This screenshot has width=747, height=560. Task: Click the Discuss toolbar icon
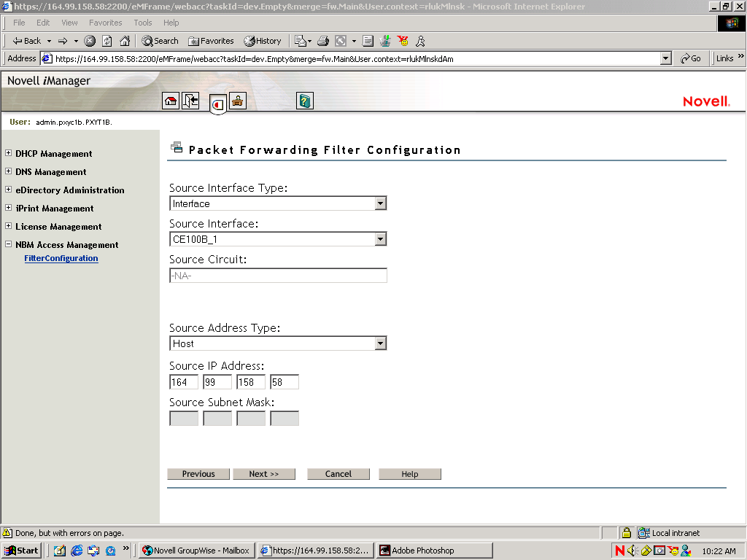click(x=368, y=41)
